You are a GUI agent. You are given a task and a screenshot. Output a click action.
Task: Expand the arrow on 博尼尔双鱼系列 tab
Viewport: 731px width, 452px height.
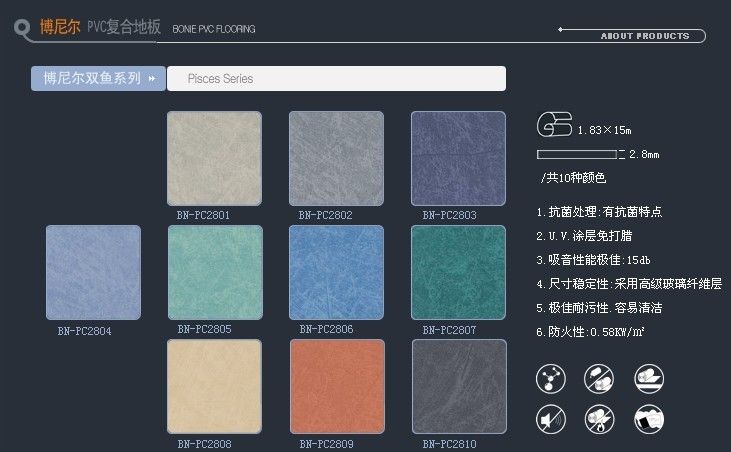tap(152, 78)
